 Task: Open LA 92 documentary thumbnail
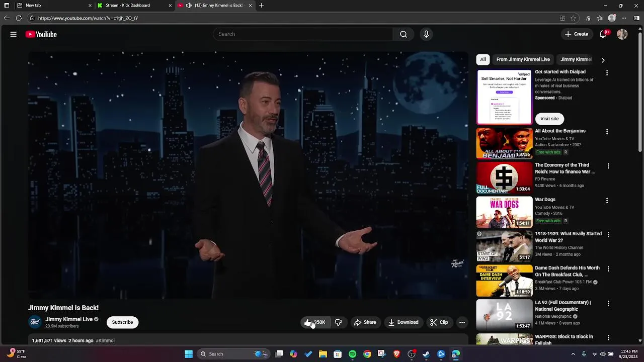pyautogui.click(x=504, y=315)
